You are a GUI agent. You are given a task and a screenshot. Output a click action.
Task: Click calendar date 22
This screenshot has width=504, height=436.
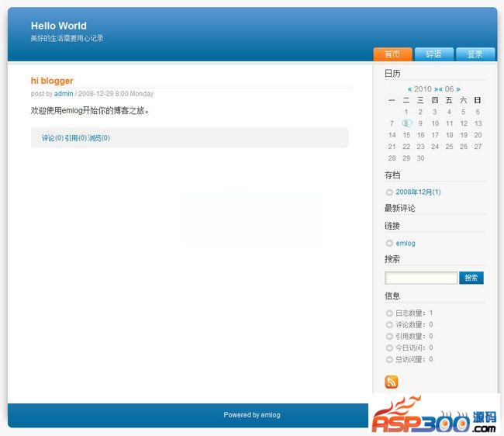click(406, 147)
